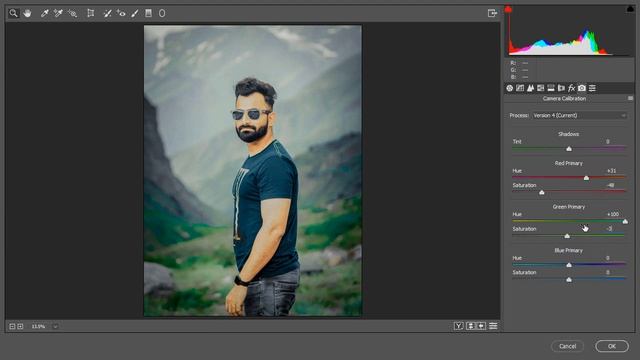Select the Hand tool
Image resolution: width=640 pixels, height=360 pixels.
pos(27,13)
